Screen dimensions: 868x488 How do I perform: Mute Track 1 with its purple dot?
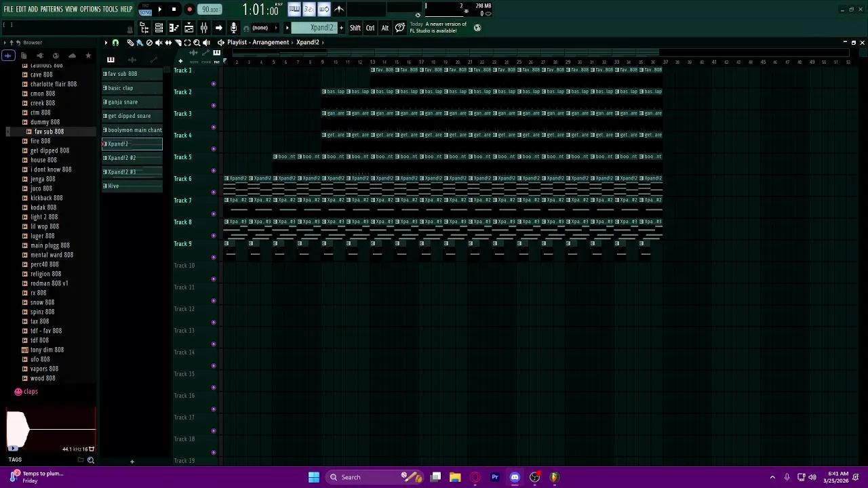tap(214, 84)
